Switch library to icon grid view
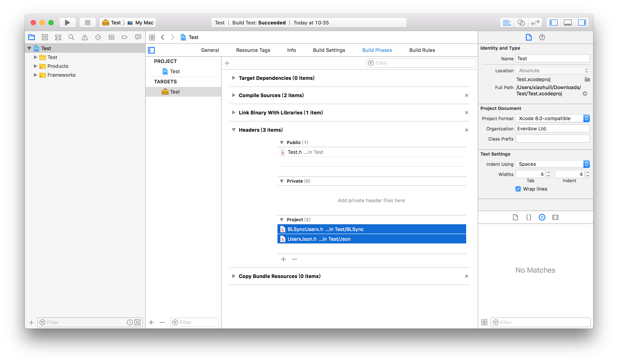The width and height of the screenshot is (618, 364). coord(484,322)
